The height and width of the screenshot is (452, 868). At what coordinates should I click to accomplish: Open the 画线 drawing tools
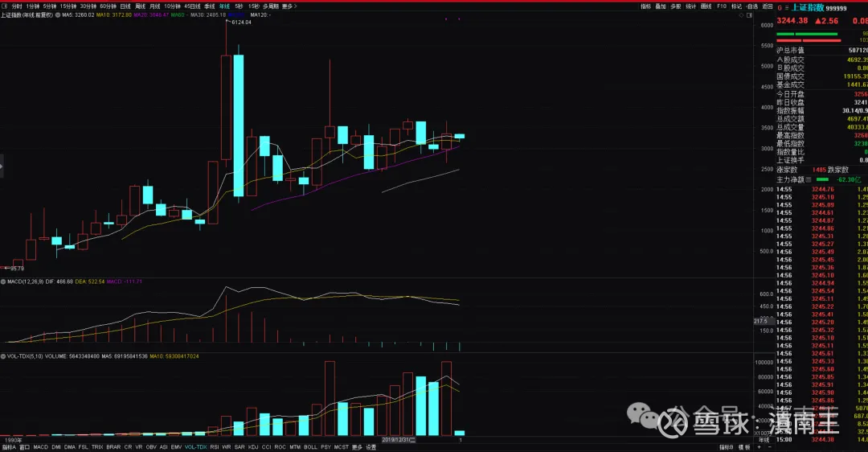(706, 6)
